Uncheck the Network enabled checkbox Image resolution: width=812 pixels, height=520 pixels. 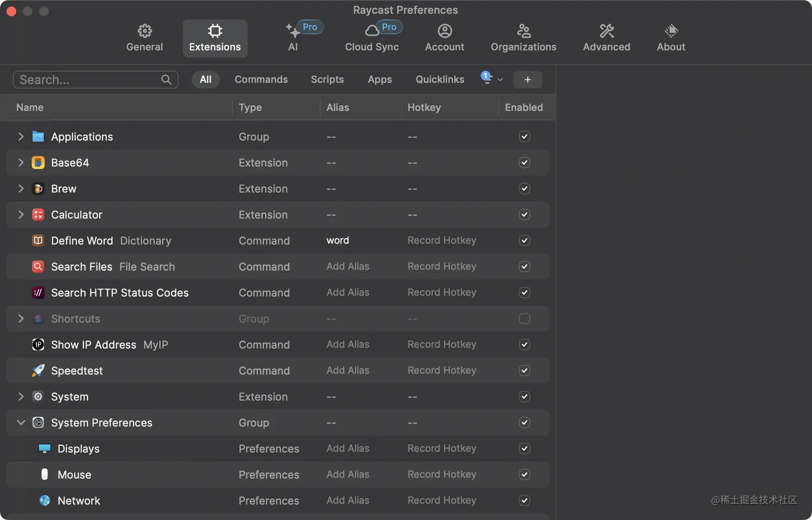click(x=525, y=500)
